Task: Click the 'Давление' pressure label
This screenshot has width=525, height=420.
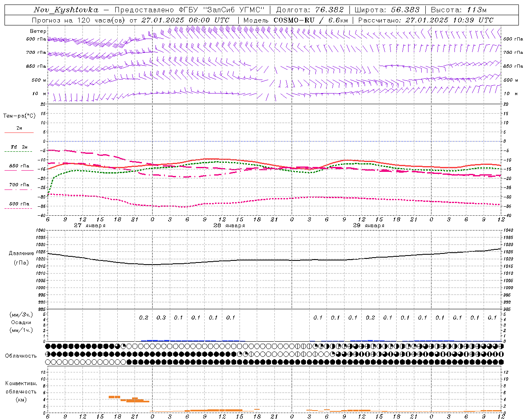Action: (x=21, y=253)
